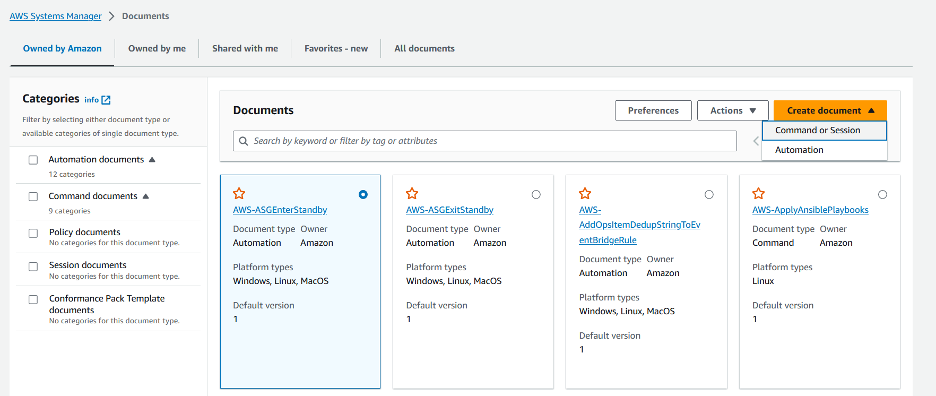Open AWS-ASGExitStandby document link

pyautogui.click(x=449, y=210)
